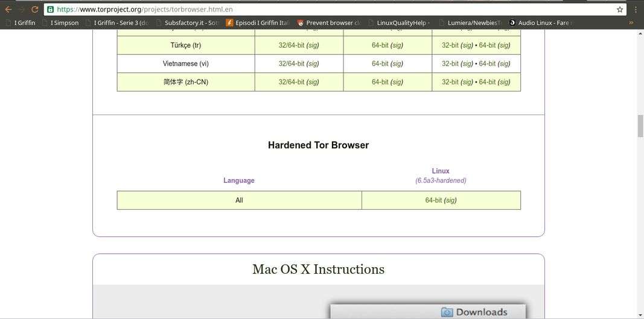Image resolution: width=644 pixels, height=319 pixels.
Task: Click the zh-CN row 32-bit link
Action: 450,82
